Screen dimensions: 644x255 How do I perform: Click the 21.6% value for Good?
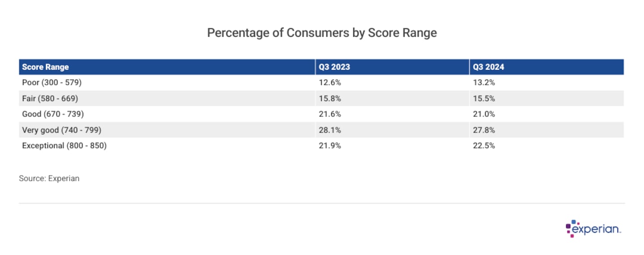point(329,114)
